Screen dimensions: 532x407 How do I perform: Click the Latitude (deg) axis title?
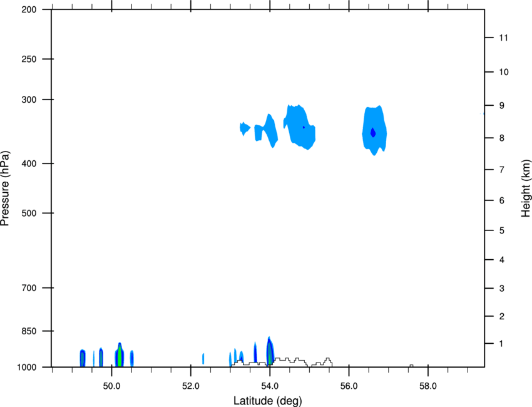click(x=267, y=401)
